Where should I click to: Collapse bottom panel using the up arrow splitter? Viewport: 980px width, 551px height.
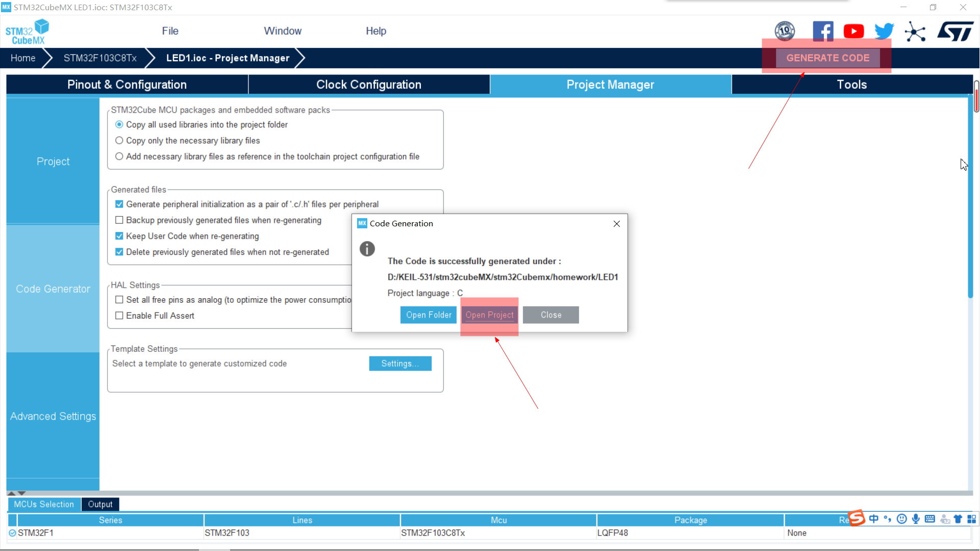tap(11, 493)
